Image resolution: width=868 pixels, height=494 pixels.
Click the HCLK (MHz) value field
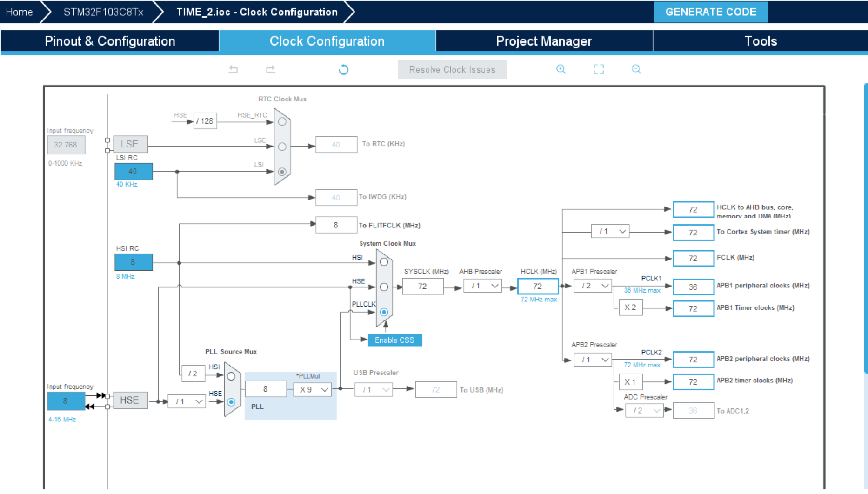pyautogui.click(x=538, y=286)
